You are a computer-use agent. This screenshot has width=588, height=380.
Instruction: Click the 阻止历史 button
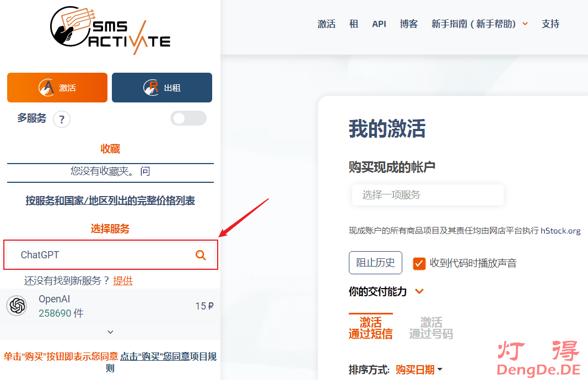click(x=375, y=263)
